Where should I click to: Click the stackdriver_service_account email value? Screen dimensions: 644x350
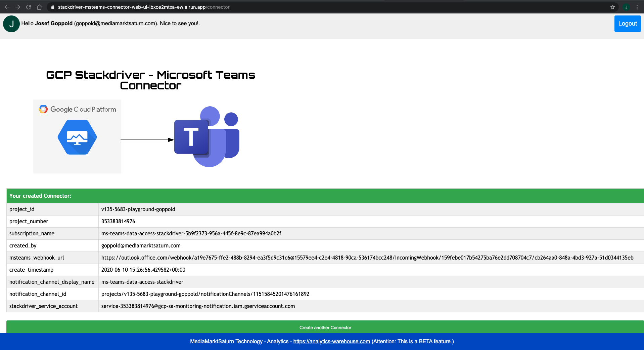(x=198, y=306)
